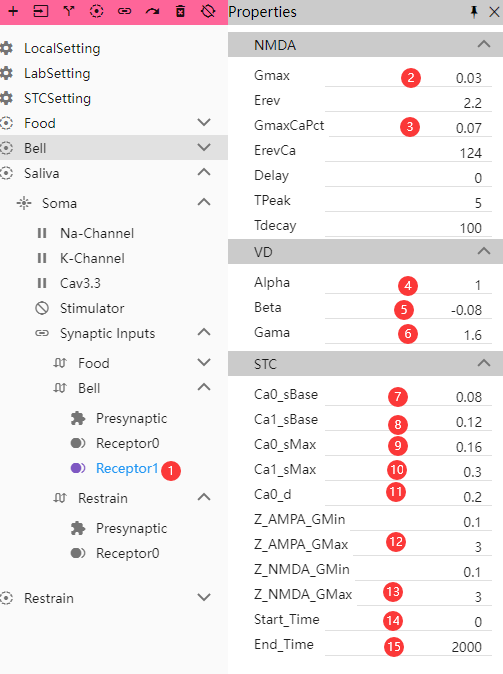The image size is (503, 674).
Task: Expand the Food neuron node
Action: (x=204, y=123)
